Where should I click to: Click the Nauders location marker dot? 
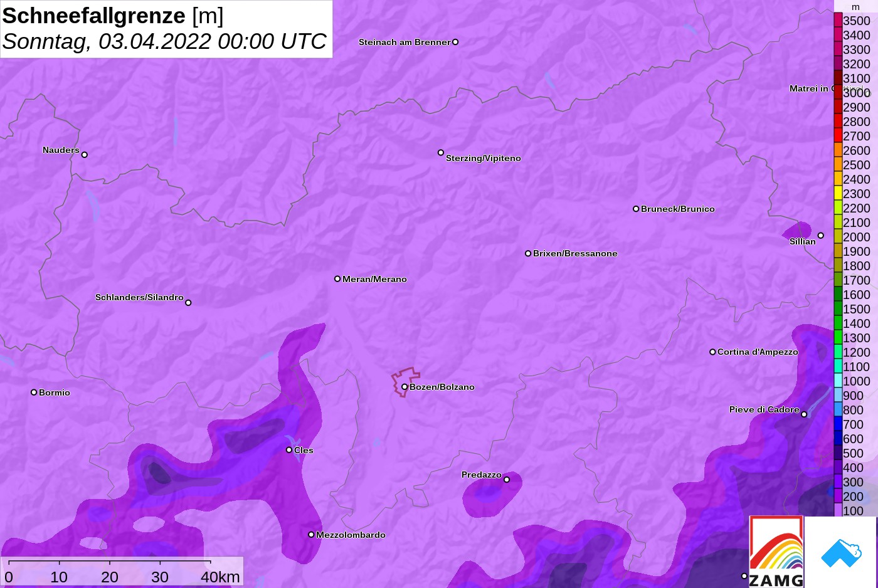[85, 154]
